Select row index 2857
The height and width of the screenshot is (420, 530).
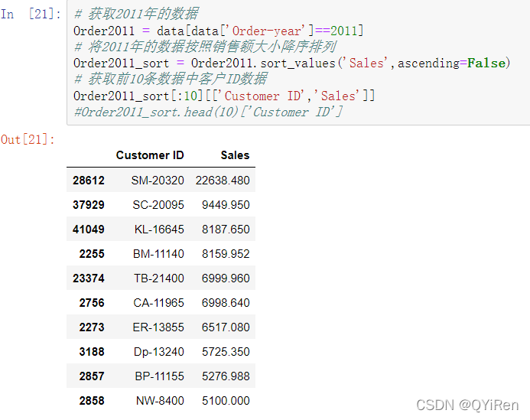[92, 376]
